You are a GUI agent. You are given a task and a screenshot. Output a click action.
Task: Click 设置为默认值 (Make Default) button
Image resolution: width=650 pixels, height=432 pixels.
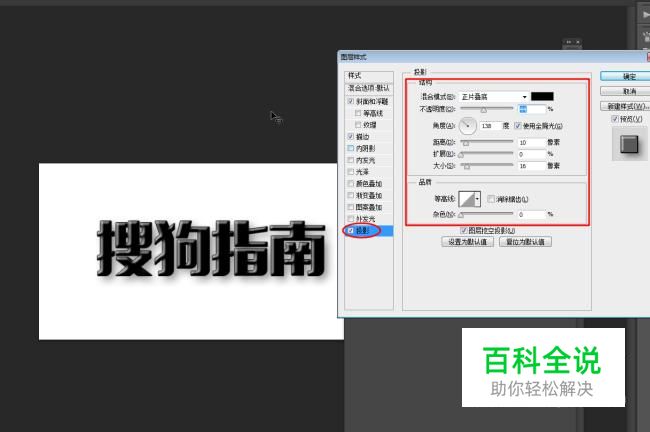coord(468,242)
